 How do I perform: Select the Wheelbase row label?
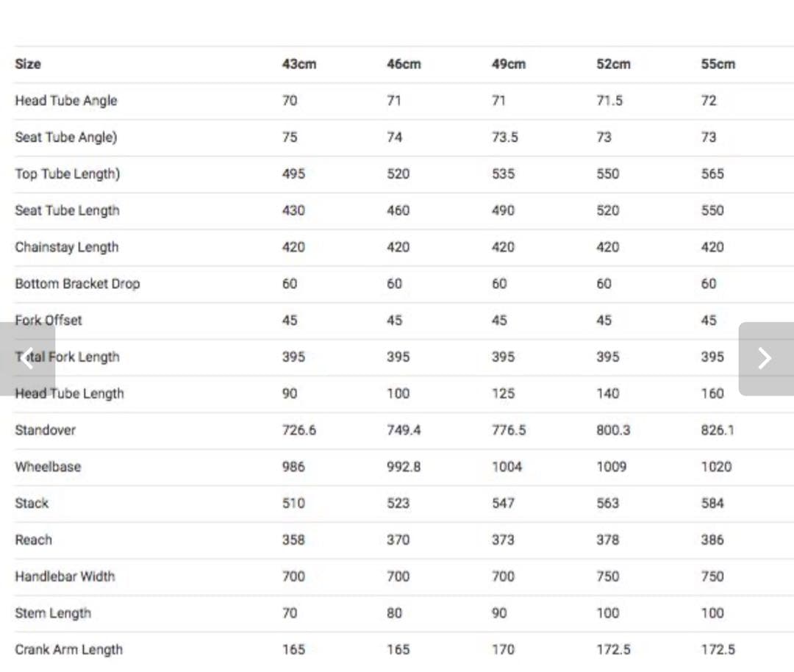click(x=48, y=467)
